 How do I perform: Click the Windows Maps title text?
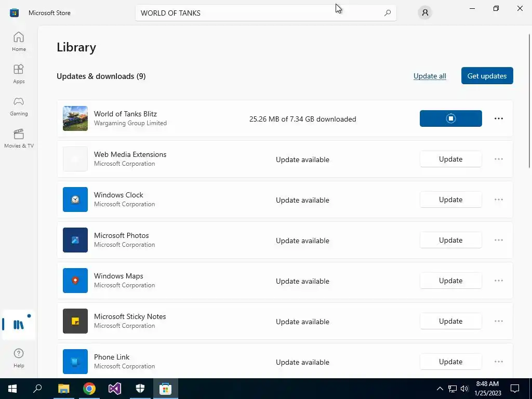click(118, 276)
